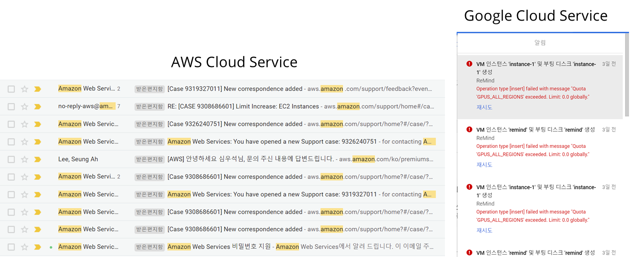The width and height of the screenshot is (644, 257).
Task: Star the first Amazon Web Services email
Action: (x=25, y=89)
